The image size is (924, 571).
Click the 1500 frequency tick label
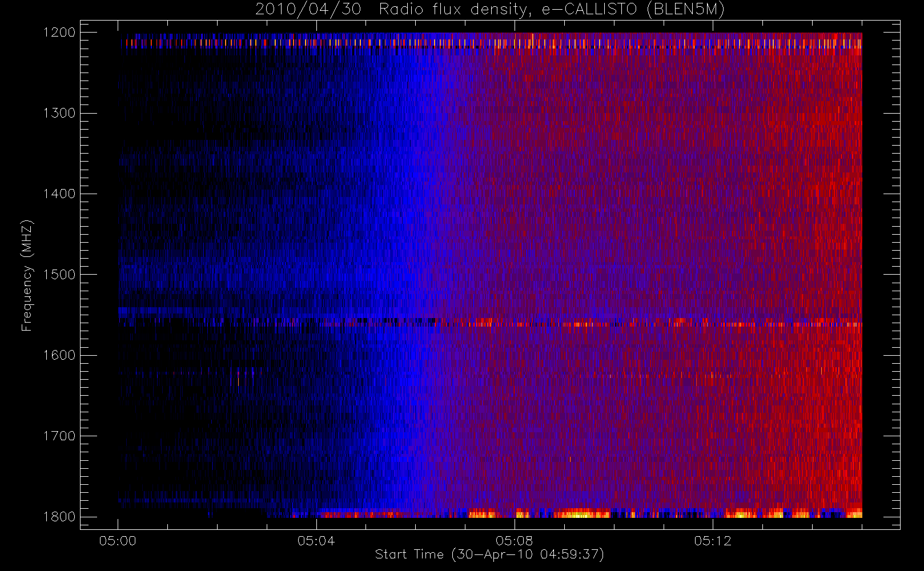coord(59,275)
